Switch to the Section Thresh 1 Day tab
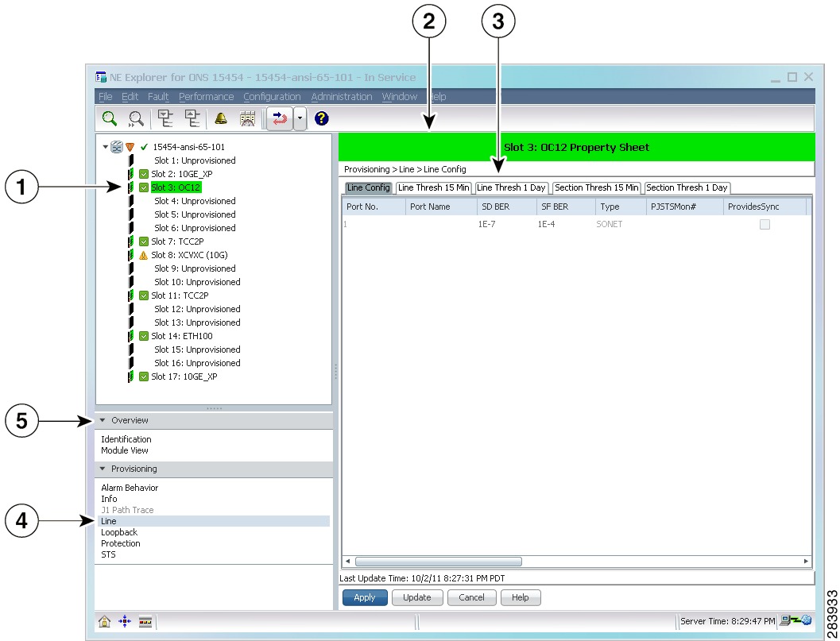Image resolution: width=840 pixels, height=641 pixels. (x=687, y=188)
